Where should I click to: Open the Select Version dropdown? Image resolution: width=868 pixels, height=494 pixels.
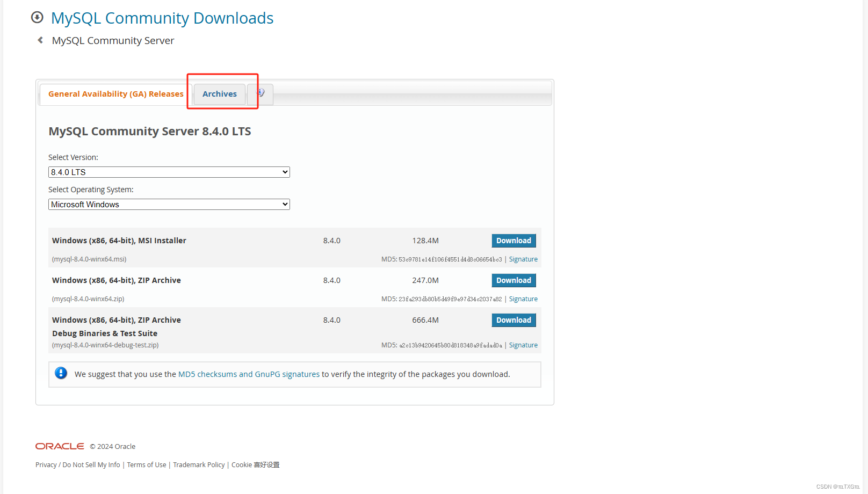point(169,172)
